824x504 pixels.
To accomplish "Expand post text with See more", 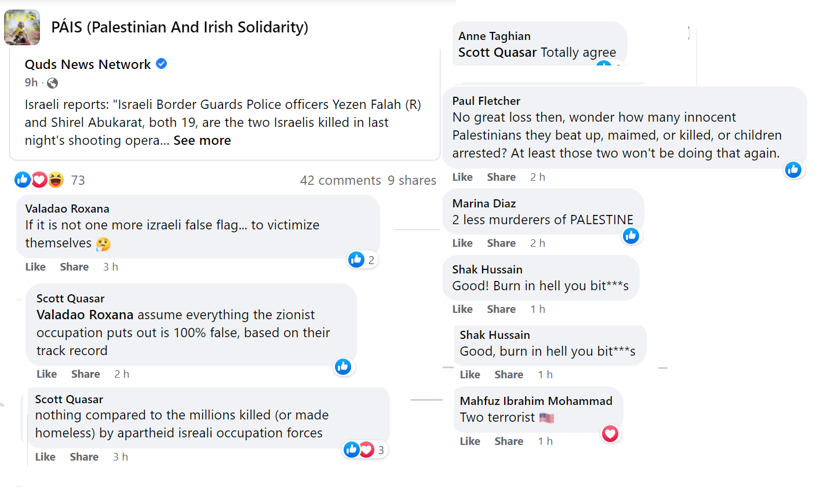I will click(x=202, y=140).
